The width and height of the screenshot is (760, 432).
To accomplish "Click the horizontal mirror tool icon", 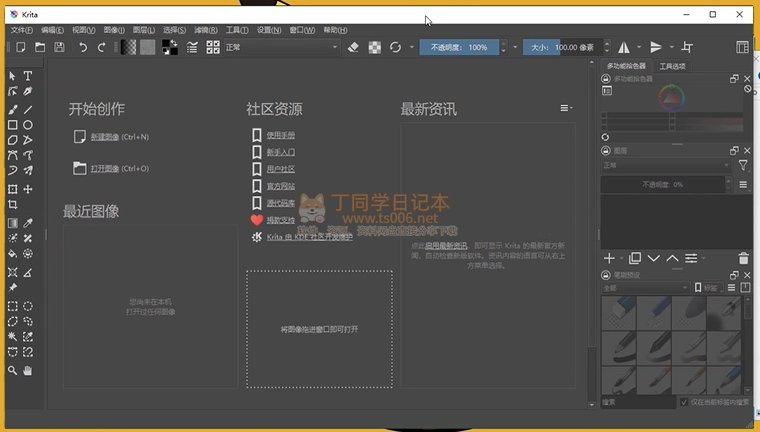I will pos(624,47).
